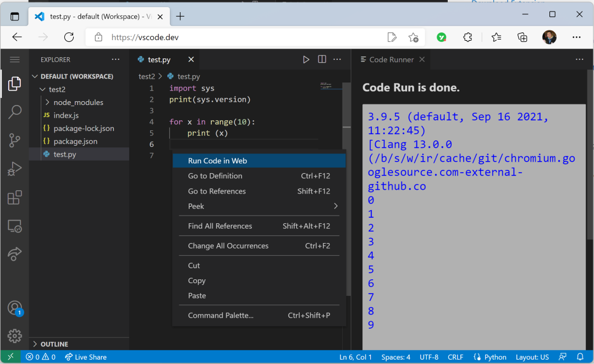Open Command Palette from context menu
This screenshot has height=364, width=594.
click(x=259, y=315)
